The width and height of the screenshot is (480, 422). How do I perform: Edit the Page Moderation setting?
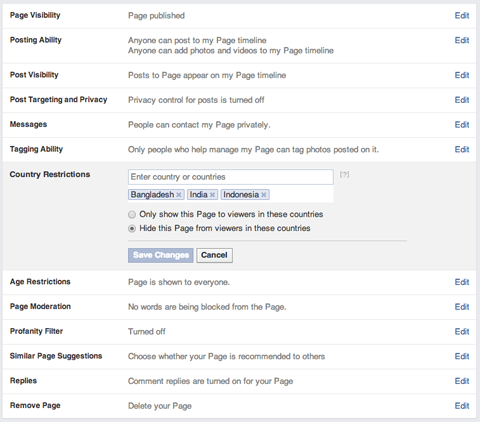click(x=462, y=307)
